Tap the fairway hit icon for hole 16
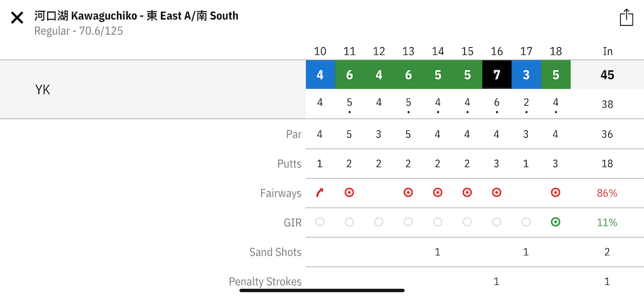The height and width of the screenshot is (298, 644). [x=497, y=193]
